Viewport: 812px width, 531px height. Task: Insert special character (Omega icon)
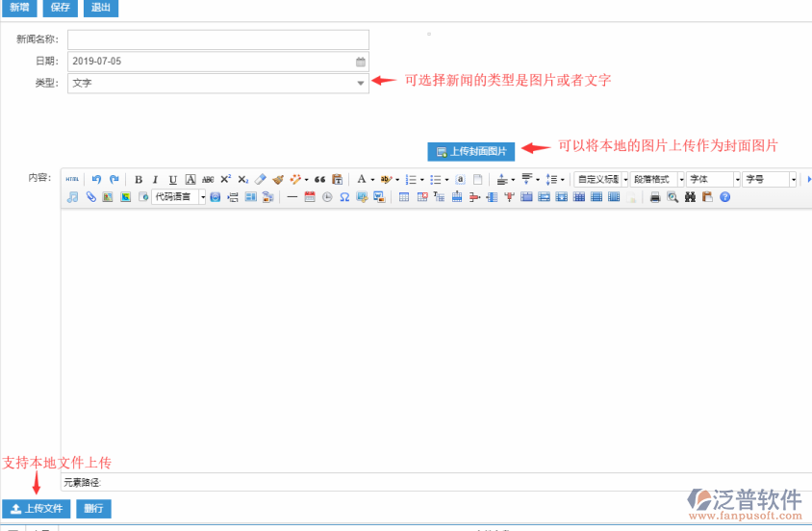[x=344, y=196]
